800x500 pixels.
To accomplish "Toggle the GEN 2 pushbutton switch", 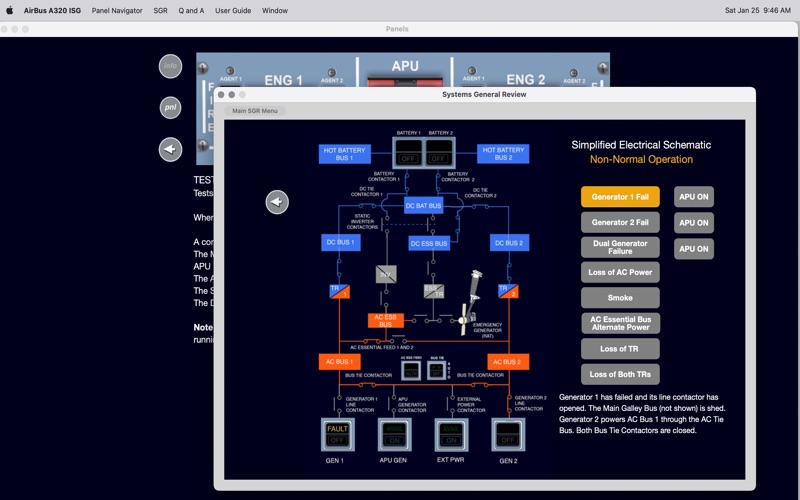I will tap(508, 435).
